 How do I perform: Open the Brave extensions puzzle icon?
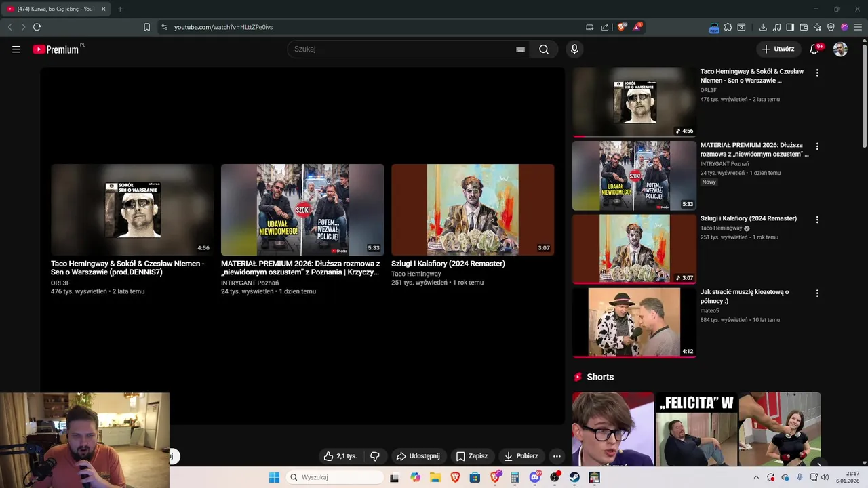728,27
